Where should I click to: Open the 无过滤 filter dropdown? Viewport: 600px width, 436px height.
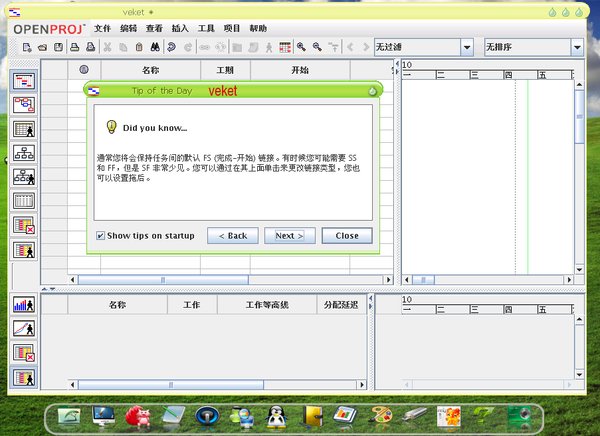click(467, 47)
